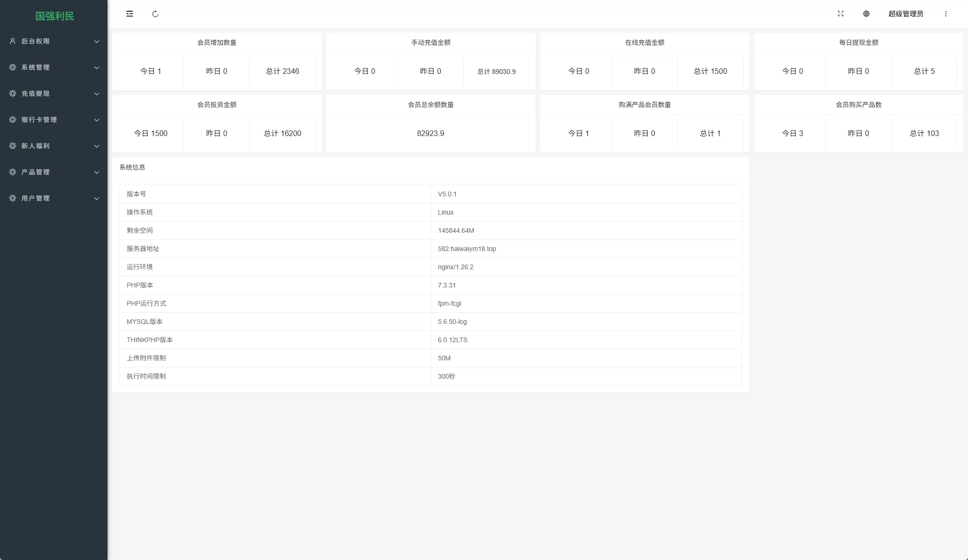
Task: Click the 超级管理员 account label
Action: coord(905,14)
